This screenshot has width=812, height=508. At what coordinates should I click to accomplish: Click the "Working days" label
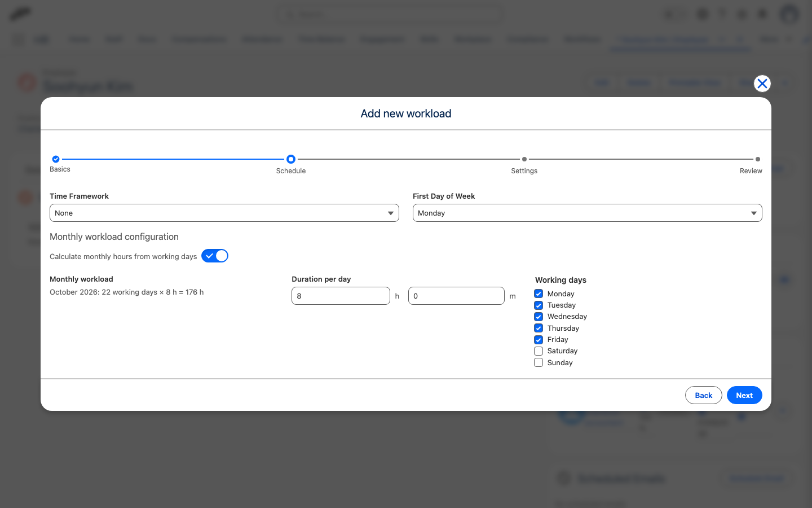pos(561,280)
